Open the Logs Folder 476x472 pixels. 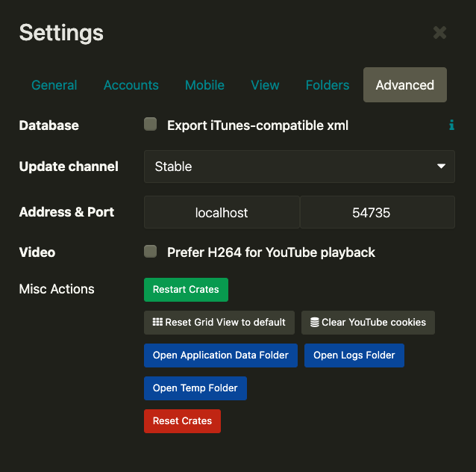[x=354, y=355]
